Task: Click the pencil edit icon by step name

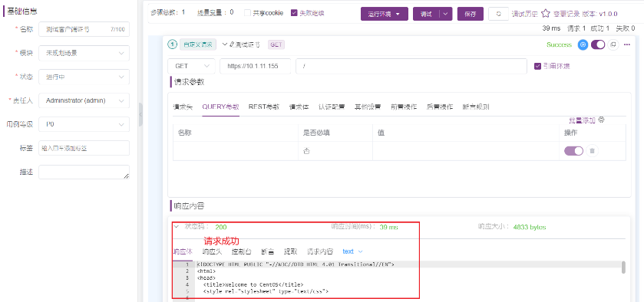Action: [233, 44]
